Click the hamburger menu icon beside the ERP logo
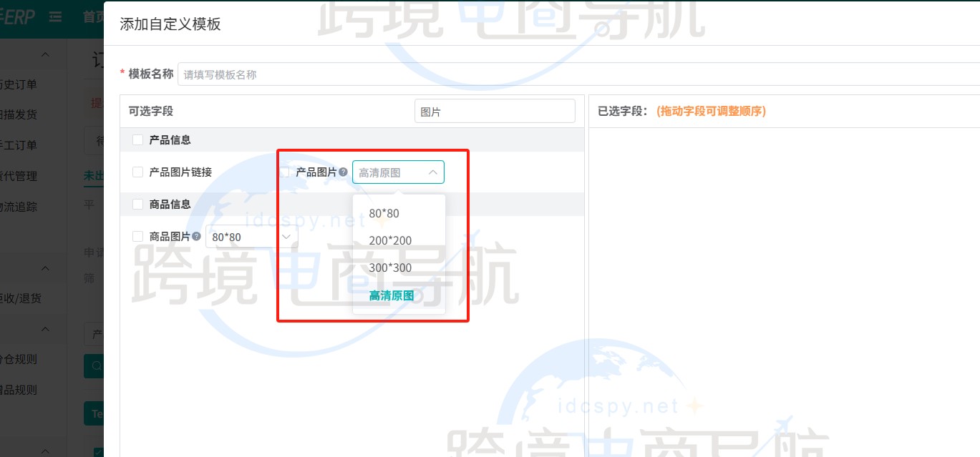980x457 pixels. [x=55, y=16]
